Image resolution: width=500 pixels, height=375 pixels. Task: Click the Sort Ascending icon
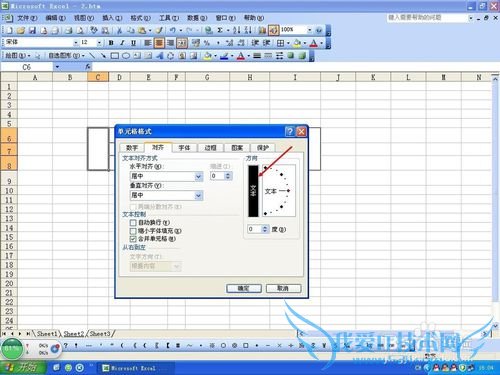point(237,31)
